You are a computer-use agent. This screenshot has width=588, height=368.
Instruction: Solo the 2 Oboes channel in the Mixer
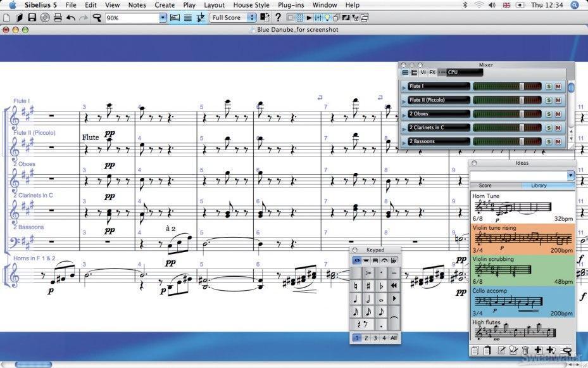pos(549,114)
